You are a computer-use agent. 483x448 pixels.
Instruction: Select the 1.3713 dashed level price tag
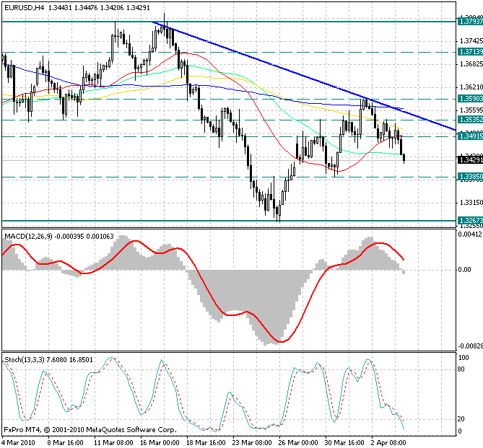coord(469,52)
